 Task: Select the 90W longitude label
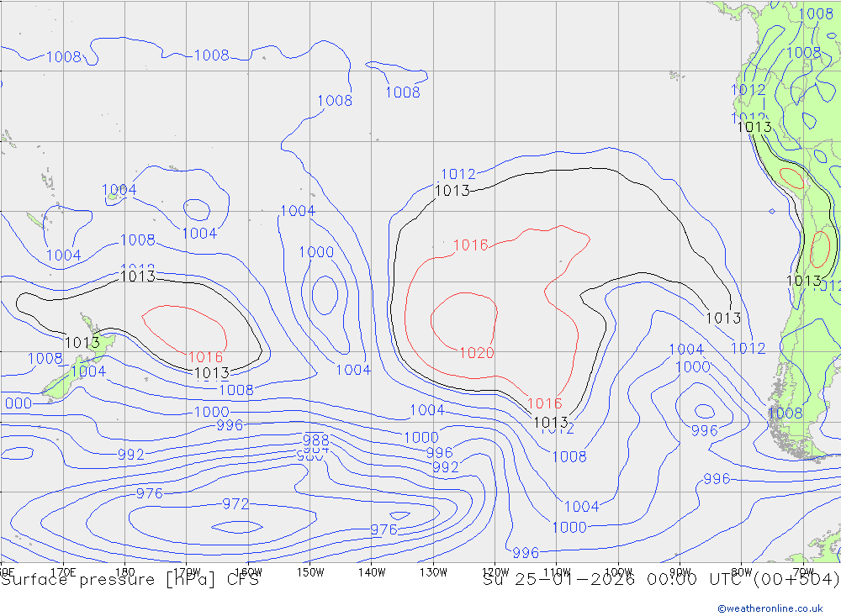click(680, 572)
